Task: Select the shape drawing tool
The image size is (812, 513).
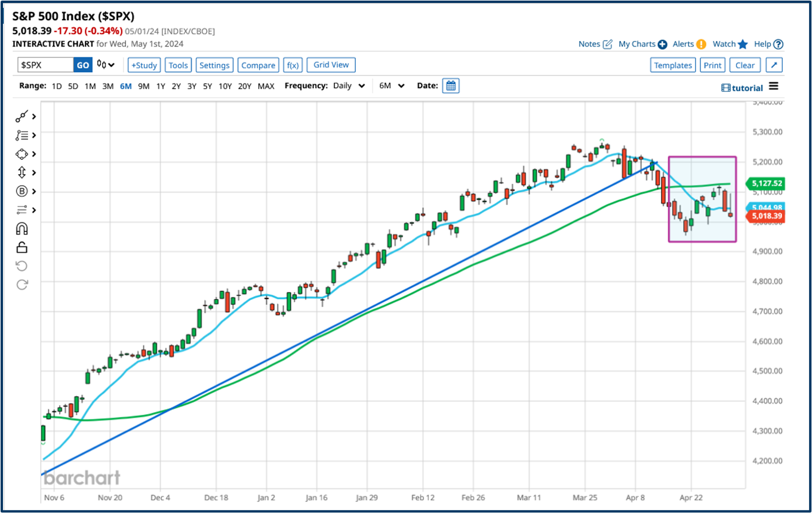Action: point(21,154)
